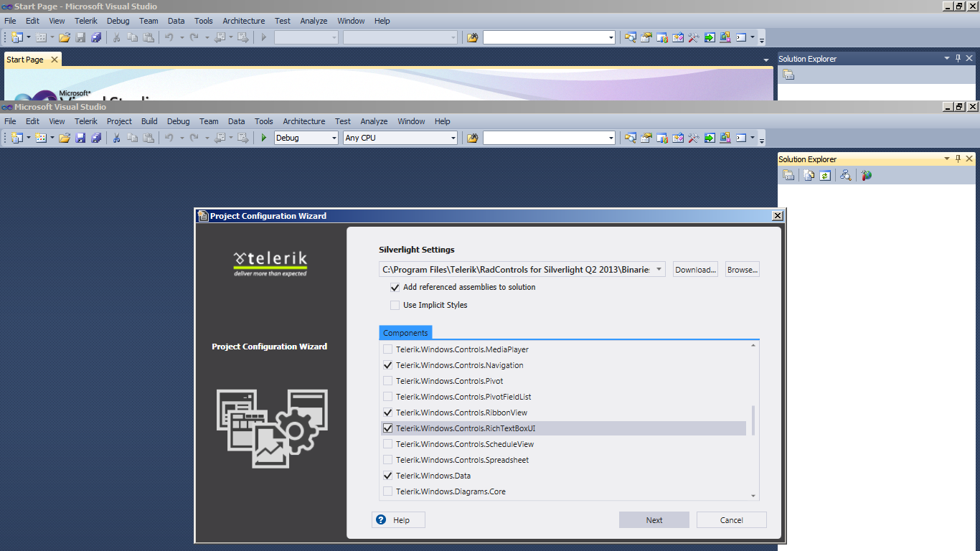Expand Add New Item dropdown arrow in front toolbar
Screen dimensions: 980x551
tap(52, 138)
